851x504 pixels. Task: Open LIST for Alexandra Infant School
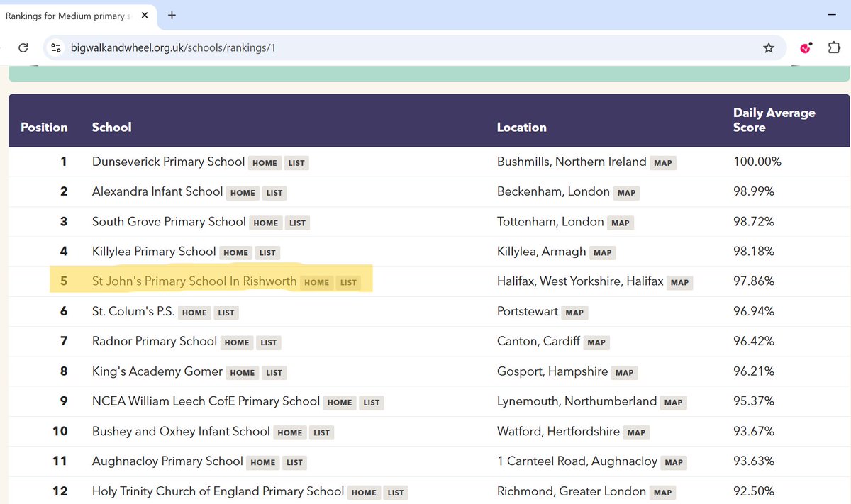click(x=274, y=193)
